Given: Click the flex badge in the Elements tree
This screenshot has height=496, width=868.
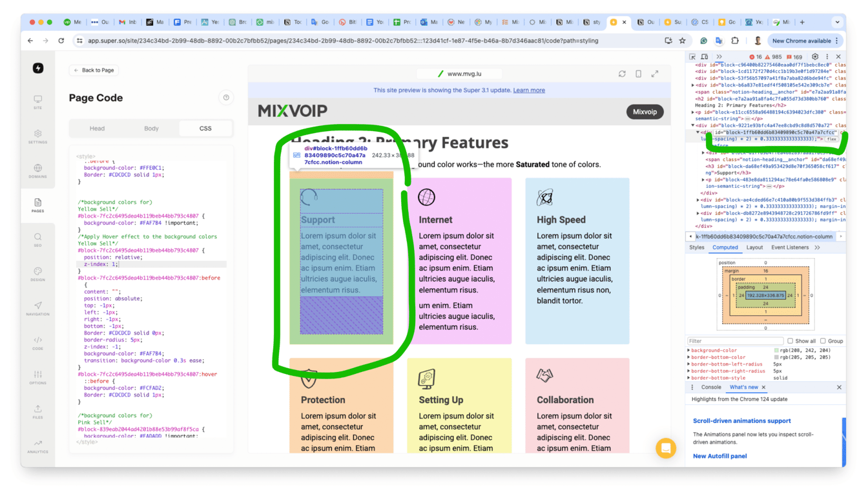Looking at the screenshot, I should tap(832, 139).
